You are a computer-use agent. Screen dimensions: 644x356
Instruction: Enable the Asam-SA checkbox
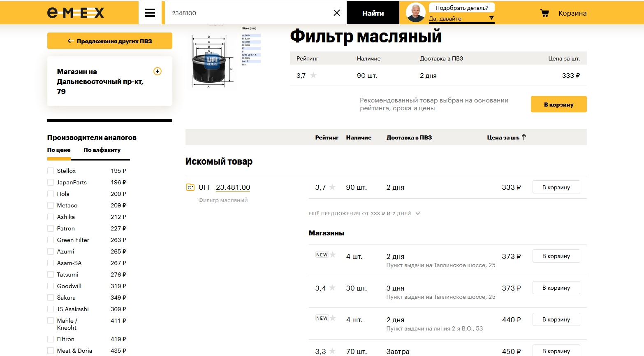(51, 263)
